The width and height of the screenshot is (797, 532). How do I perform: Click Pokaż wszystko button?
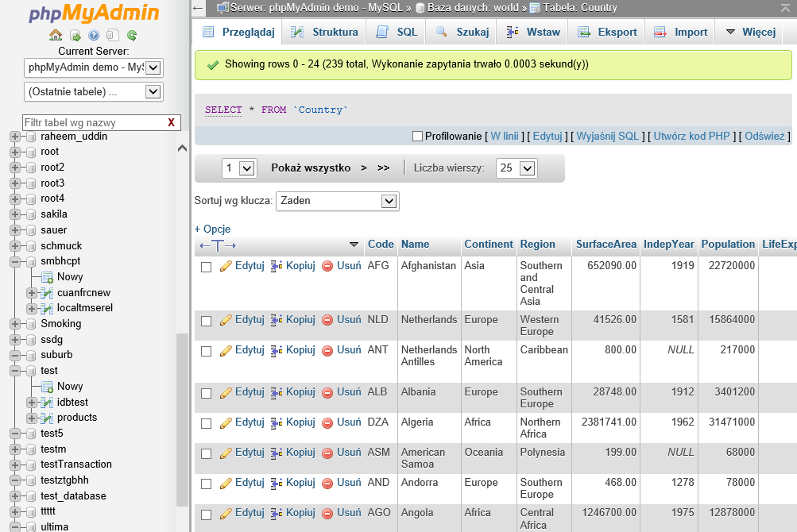(x=311, y=168)
